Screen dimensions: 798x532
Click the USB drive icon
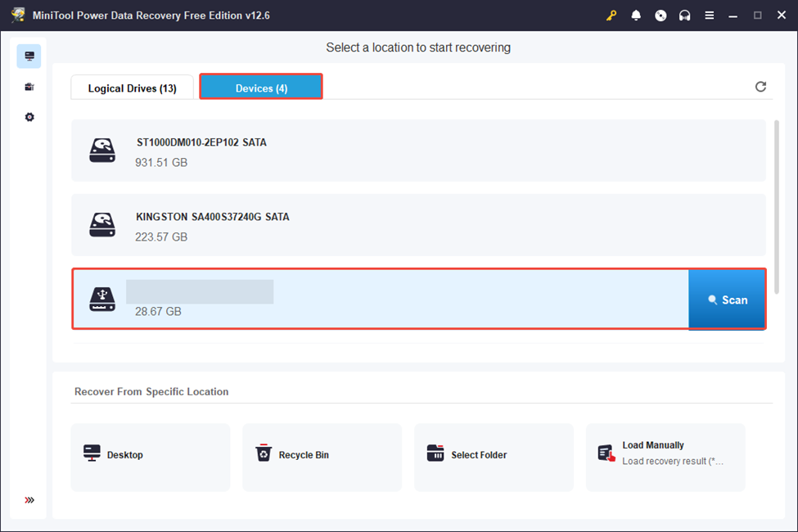[x=102, y=299]
